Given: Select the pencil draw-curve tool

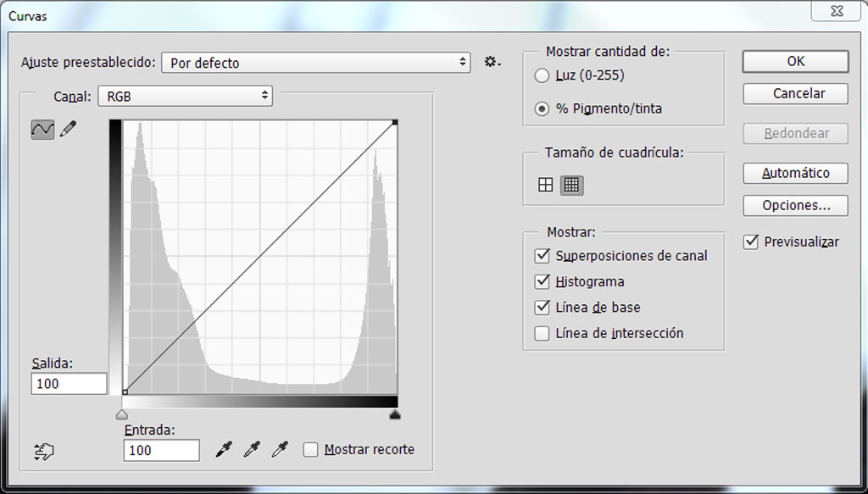Looking at the screenshot, I should coord(68,130).
